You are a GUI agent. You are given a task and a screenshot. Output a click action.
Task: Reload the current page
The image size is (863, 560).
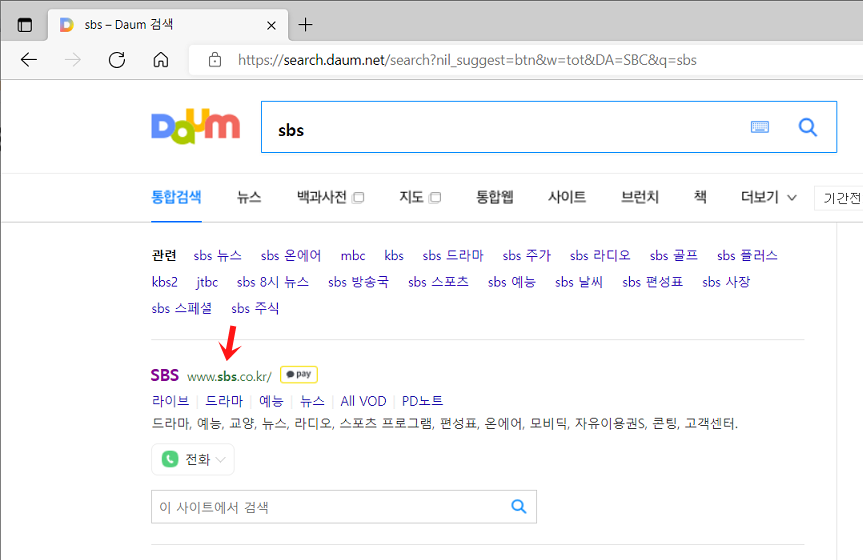tap(117, 59)
